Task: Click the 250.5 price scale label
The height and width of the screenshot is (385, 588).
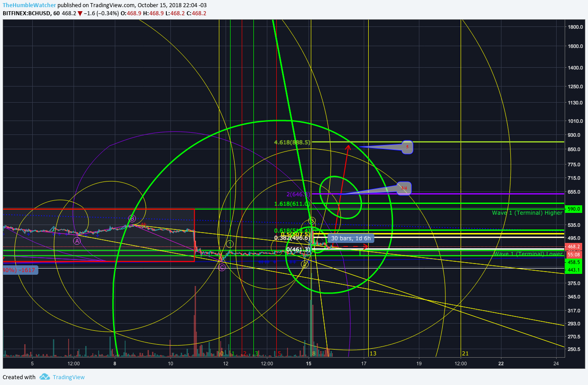Action: tap(574, 349)
